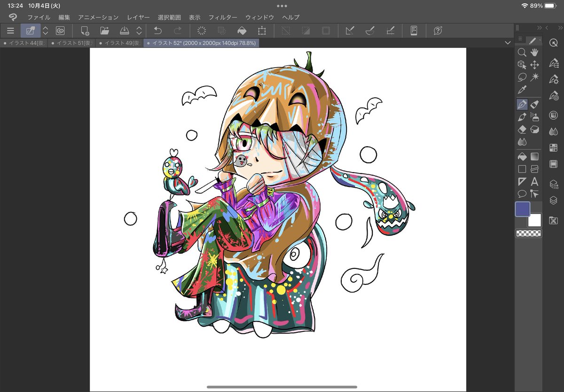Open 編集 menu

pos(64,17)
